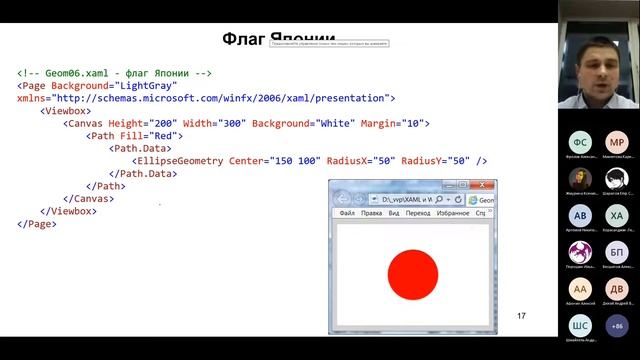Open the truncated Спр menu

(x=480, y=213)
